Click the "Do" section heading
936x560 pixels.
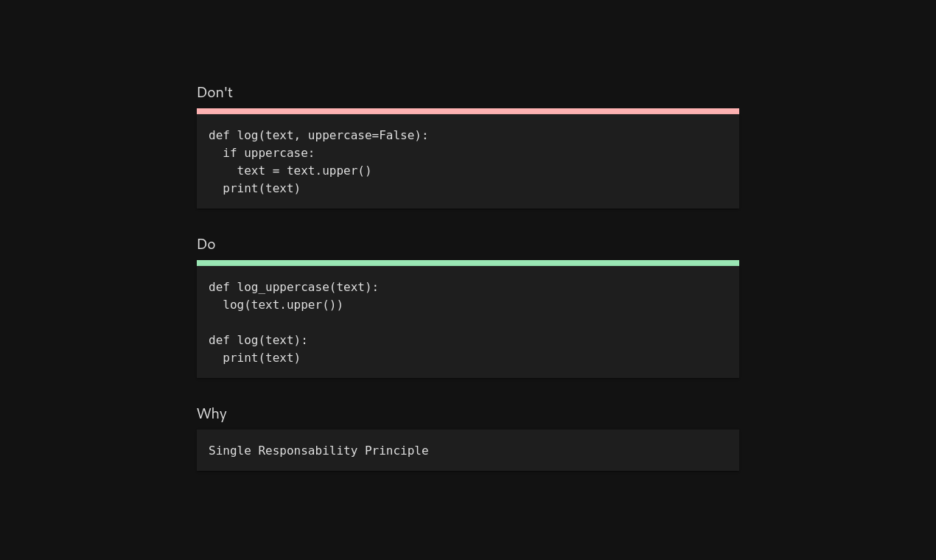pyautogui.click(x=206, y=245)
